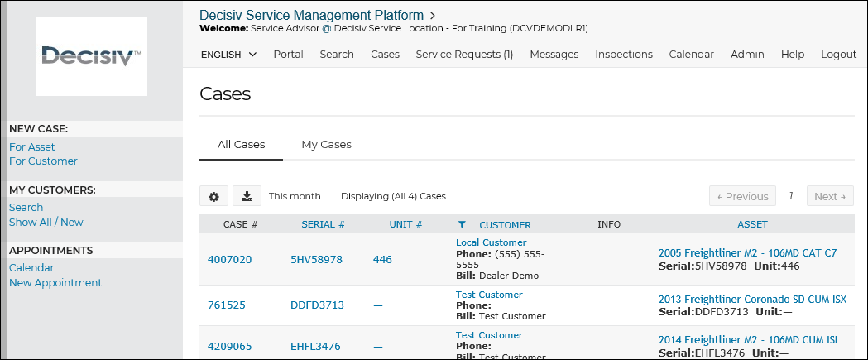Click serial number DDFD3713 link

click(x=317, y=305)
